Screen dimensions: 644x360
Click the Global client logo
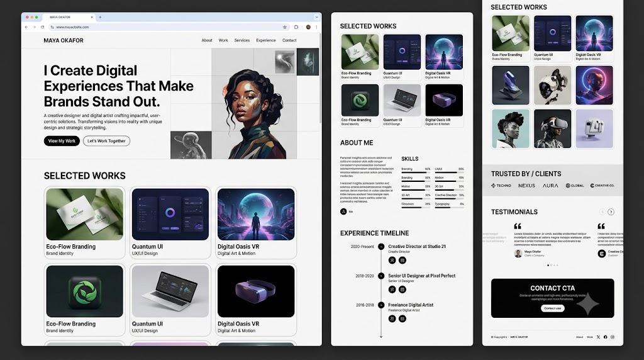(x=575, y=186)
